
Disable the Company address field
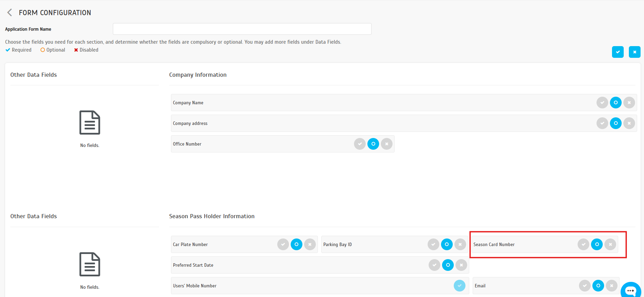click(x=629, y=123)
